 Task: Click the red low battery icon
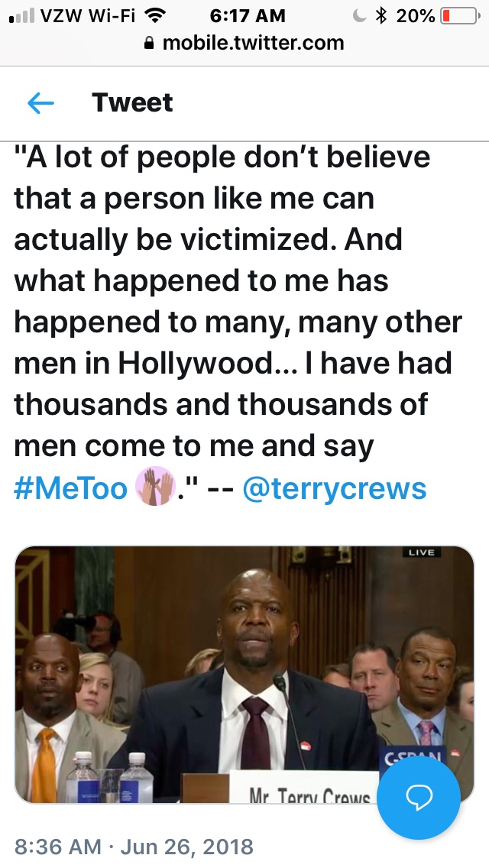pyautogui.click(x=455, y=15)
